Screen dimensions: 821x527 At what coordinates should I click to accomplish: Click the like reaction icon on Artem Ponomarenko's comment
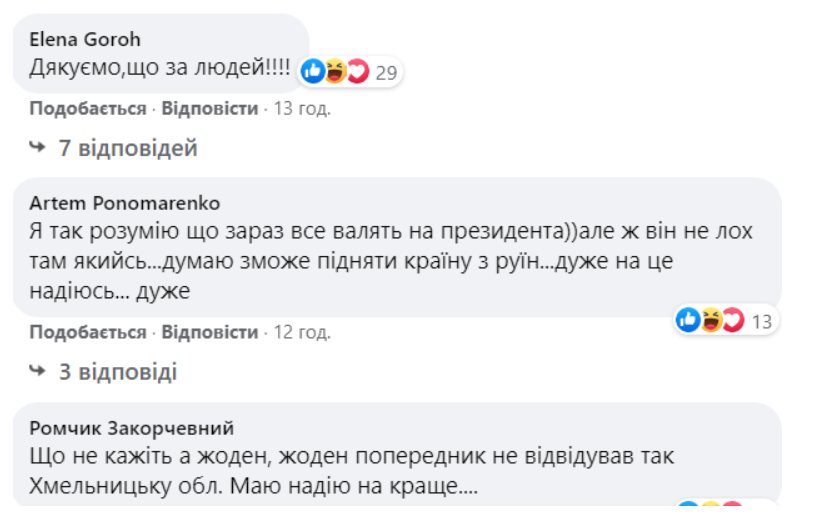(x=688, y=319)
